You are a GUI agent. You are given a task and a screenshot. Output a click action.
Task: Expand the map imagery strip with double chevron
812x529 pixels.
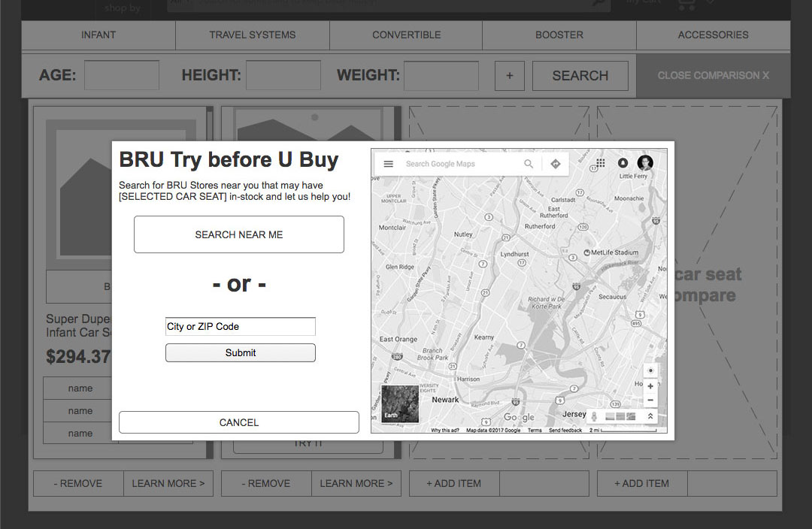650,416
